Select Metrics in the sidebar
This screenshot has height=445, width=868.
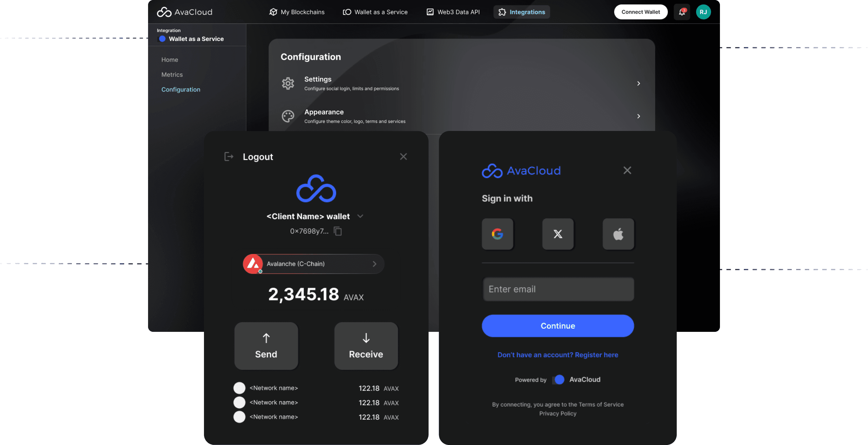[172, 74]
